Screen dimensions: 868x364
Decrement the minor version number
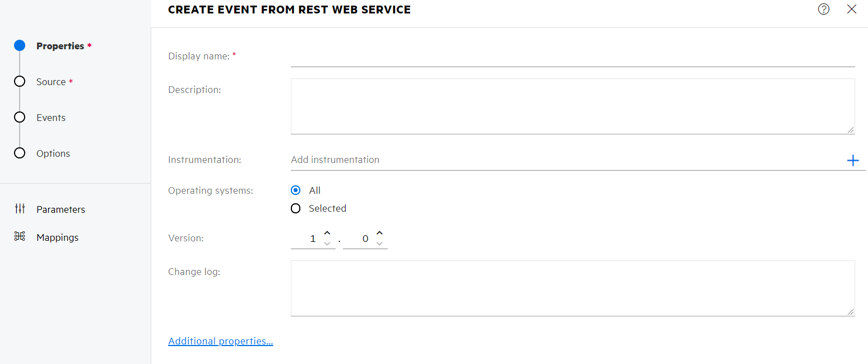[x=379, y=243]
